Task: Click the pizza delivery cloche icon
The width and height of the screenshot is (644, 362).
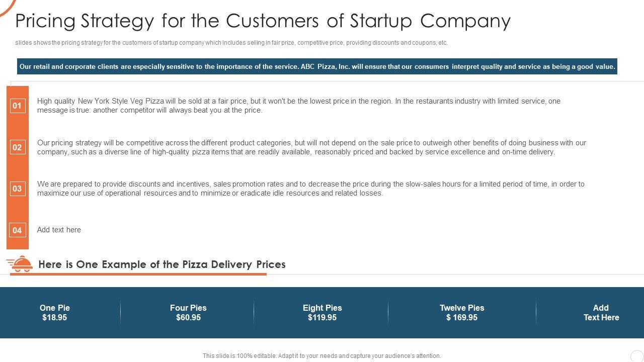Action: 20,264
